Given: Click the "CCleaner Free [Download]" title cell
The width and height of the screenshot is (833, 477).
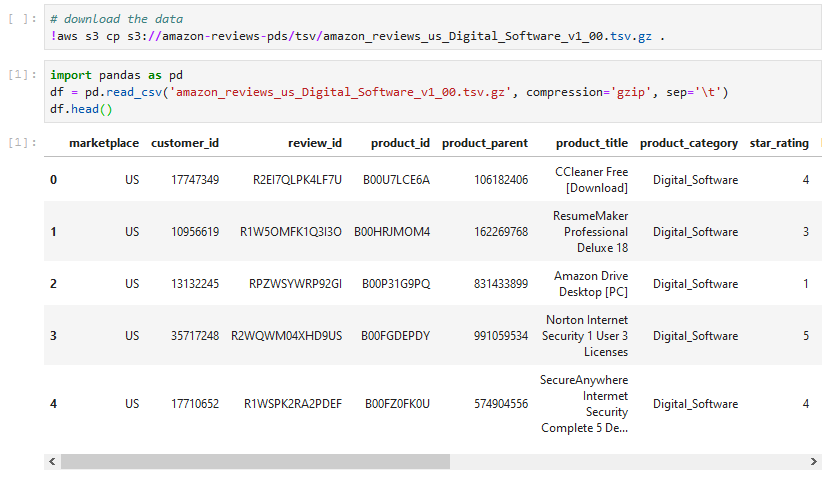Looking at the screenshot, I should (x=591, y=180).
